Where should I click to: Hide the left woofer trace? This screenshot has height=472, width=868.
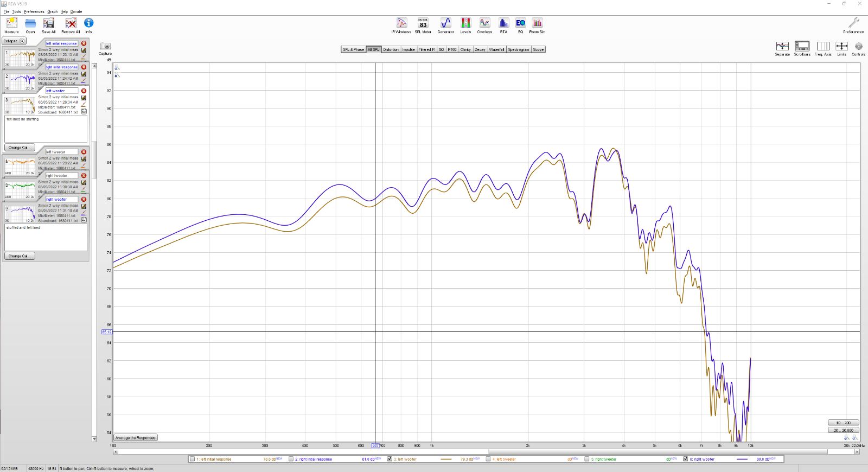(390, 459)
